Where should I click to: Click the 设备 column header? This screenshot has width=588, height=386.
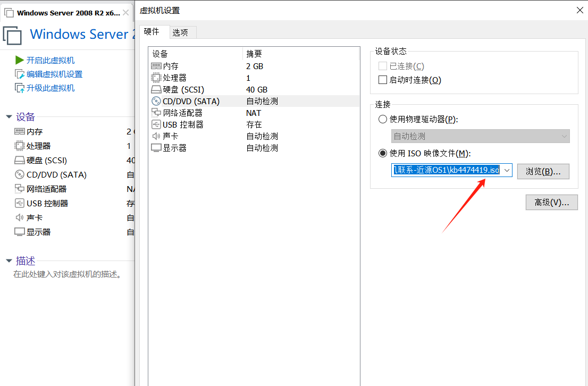pyautogui.click(x=196, y=54)
